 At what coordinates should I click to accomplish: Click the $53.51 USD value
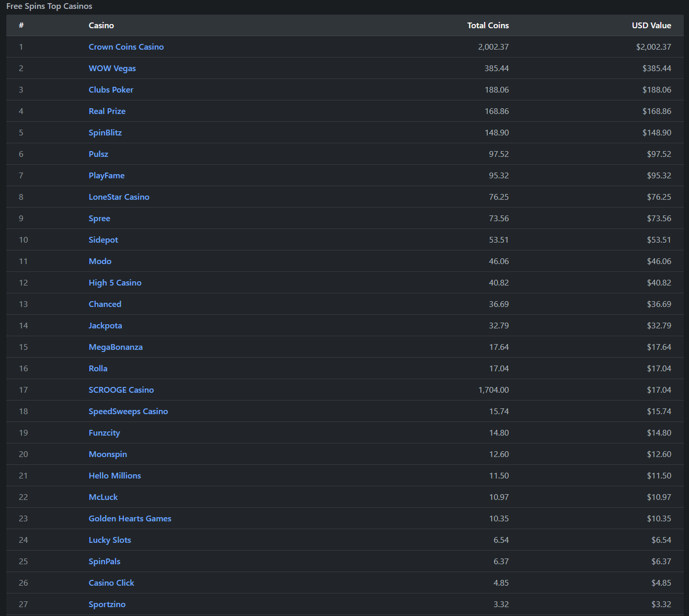[x=659, y=239]
